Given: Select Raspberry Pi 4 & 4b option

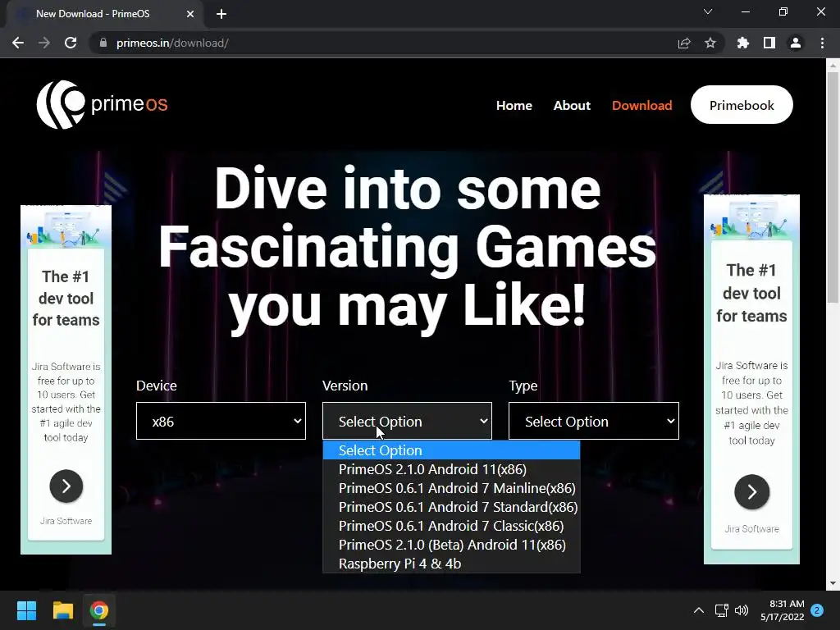Looking at the screenshot, I should click(451, 564).
